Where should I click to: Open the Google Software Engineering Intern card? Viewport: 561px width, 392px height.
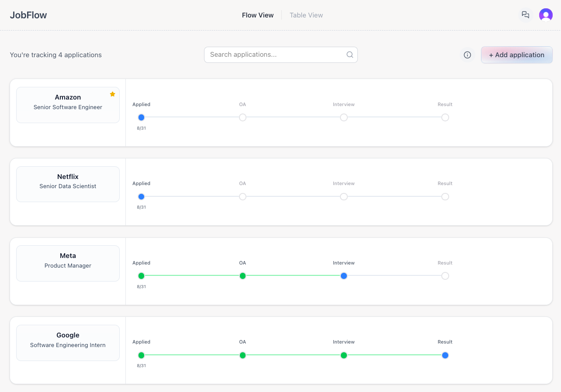pos(68,343)
